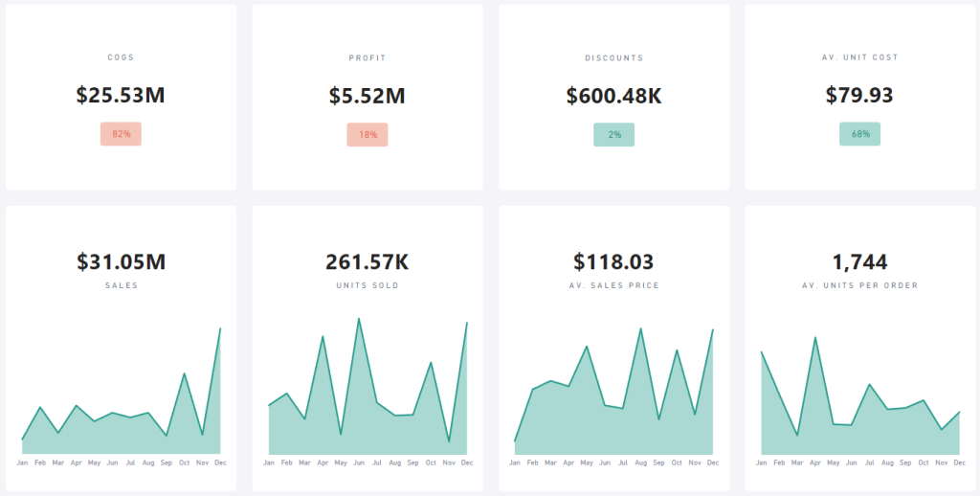This screenshot has width=980, height=496.
Task: Click Mar axis label in Av. Units Per Order chart
Action: coord(797,462)
